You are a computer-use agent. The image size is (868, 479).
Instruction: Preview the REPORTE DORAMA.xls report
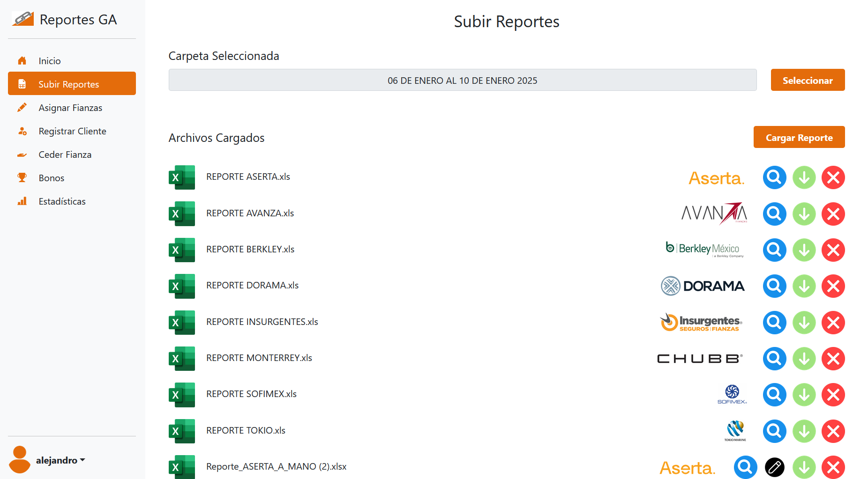click(774, 286)
